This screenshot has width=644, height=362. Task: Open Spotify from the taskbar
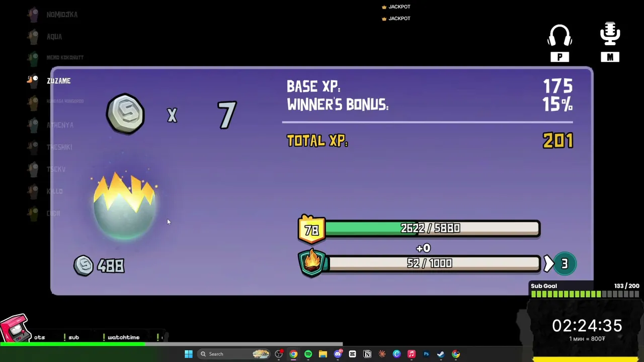click(x=308, y=354)
